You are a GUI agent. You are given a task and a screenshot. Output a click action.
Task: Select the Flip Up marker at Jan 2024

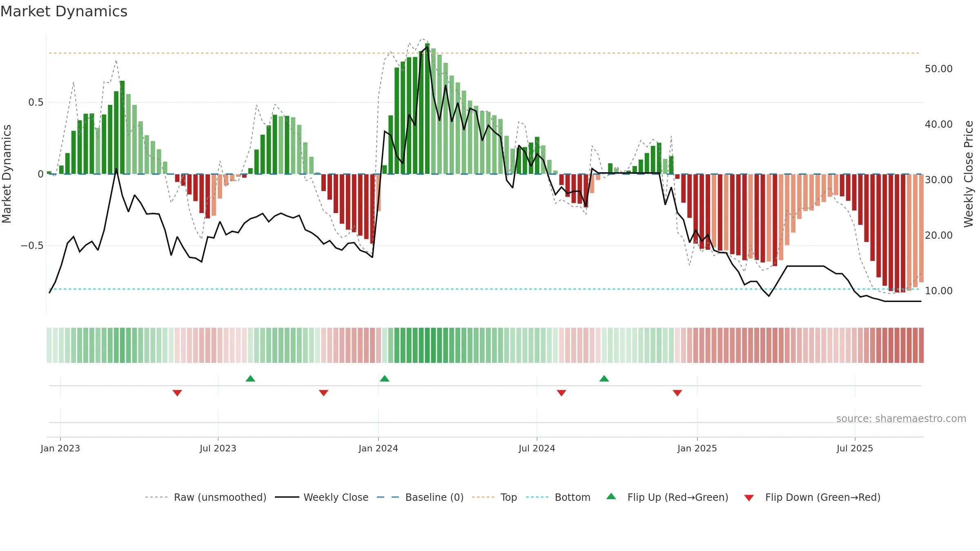[384, 378]
